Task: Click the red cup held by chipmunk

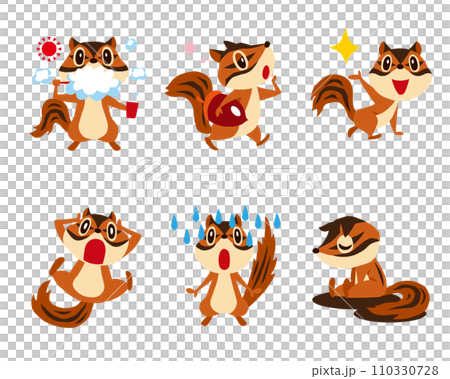Action: 132,110
